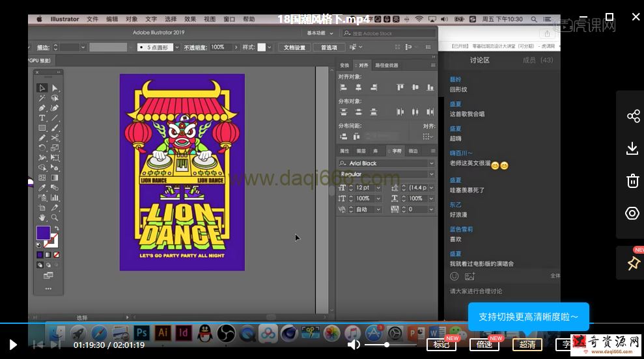Select the Rotate tool
Viewport: 644px width, 359px height.
pos(42,148)
